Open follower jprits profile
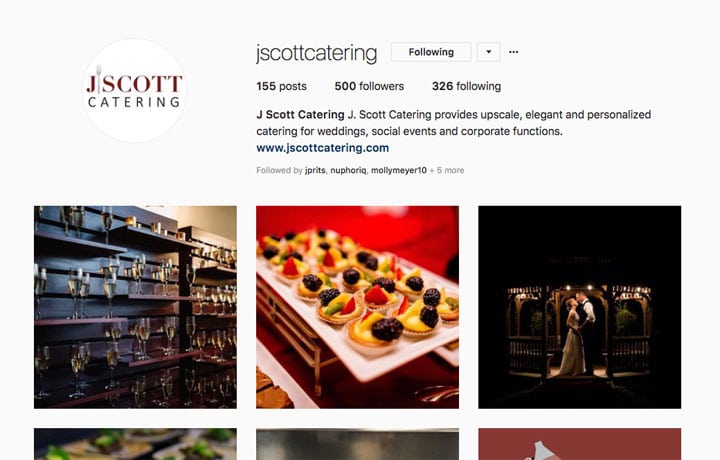This screenshot has height=460, width=720. pyautogui.click(x=315, y=170)
